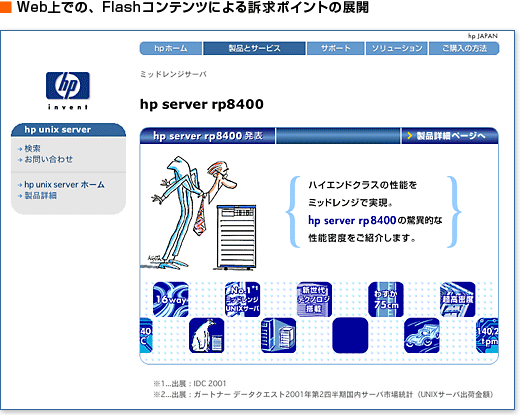Go to hpホーム tab
The image size is (520, 415).
point(171,48)
